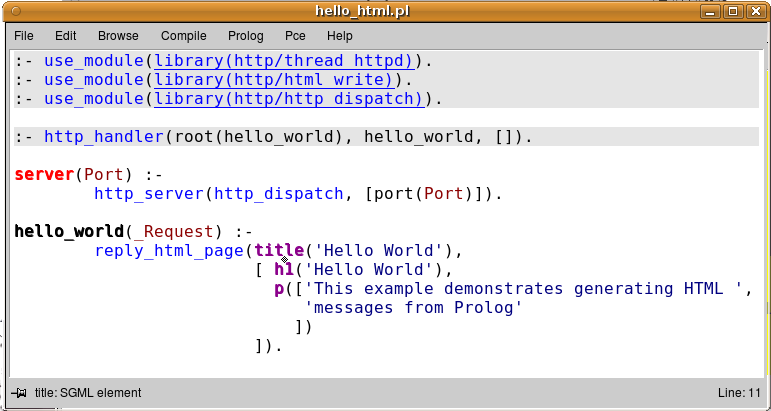This screenshot has width=771, height=411.
Task: Maximize the hello_html.pl editor window
Action: click(x=733, y=11)
